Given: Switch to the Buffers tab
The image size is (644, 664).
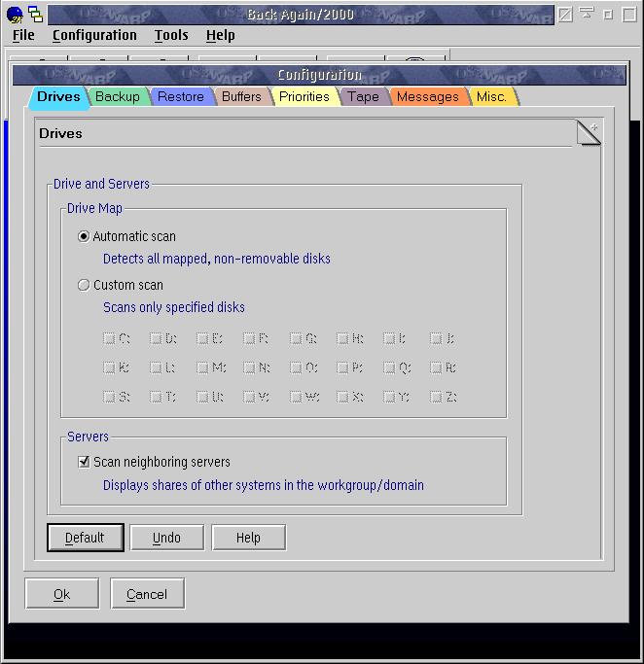Looking at the screenshot, I should click(x=241, y=96).
